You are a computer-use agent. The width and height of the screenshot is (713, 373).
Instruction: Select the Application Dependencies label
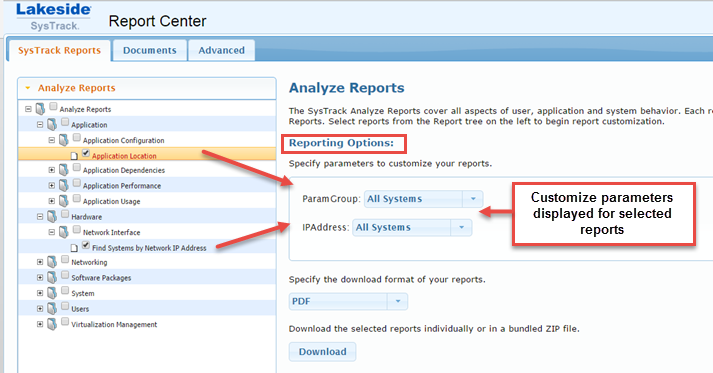(x=124, y=170)
